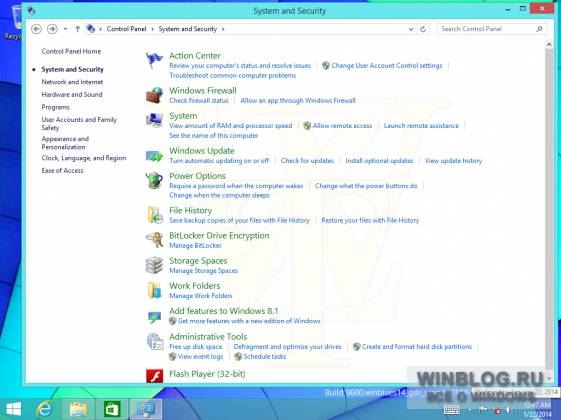Screen dimensions: 561x420
Task: Go up one level with the Up arrow
Action: pyautogui.click(x=78, y=29)
